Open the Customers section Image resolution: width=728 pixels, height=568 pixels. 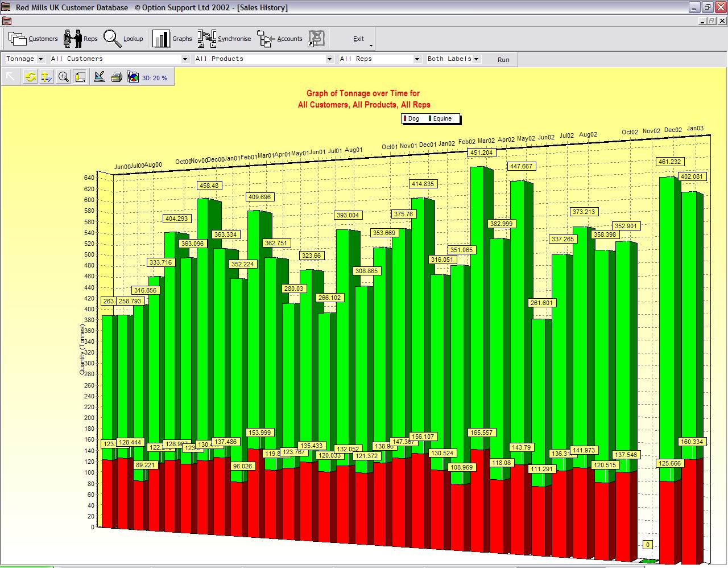point(33,39)
